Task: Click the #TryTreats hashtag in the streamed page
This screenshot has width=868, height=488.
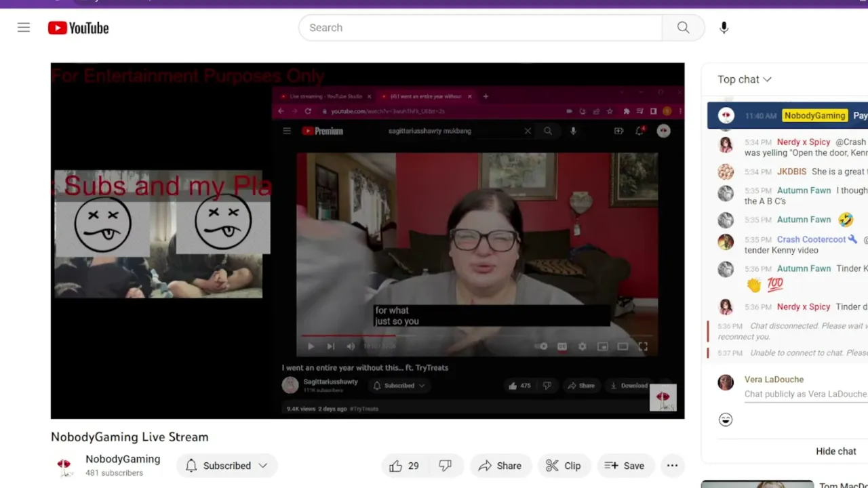Action: click(x=364, y=409)
